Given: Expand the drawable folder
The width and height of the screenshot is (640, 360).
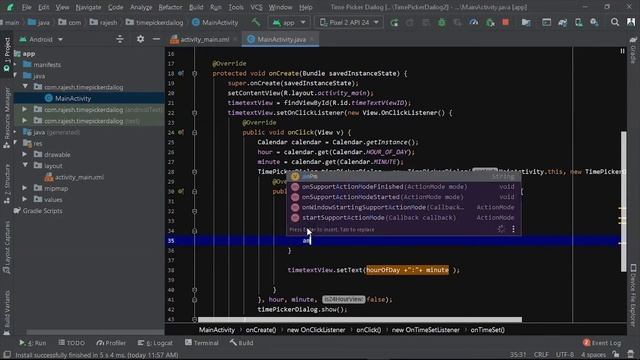Looking at the screenshot, I should click(x=25, y=154).
